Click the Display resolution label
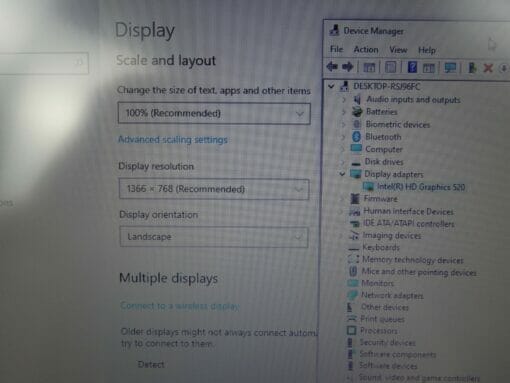Screen dimensions: 510x383 [156, 166]
